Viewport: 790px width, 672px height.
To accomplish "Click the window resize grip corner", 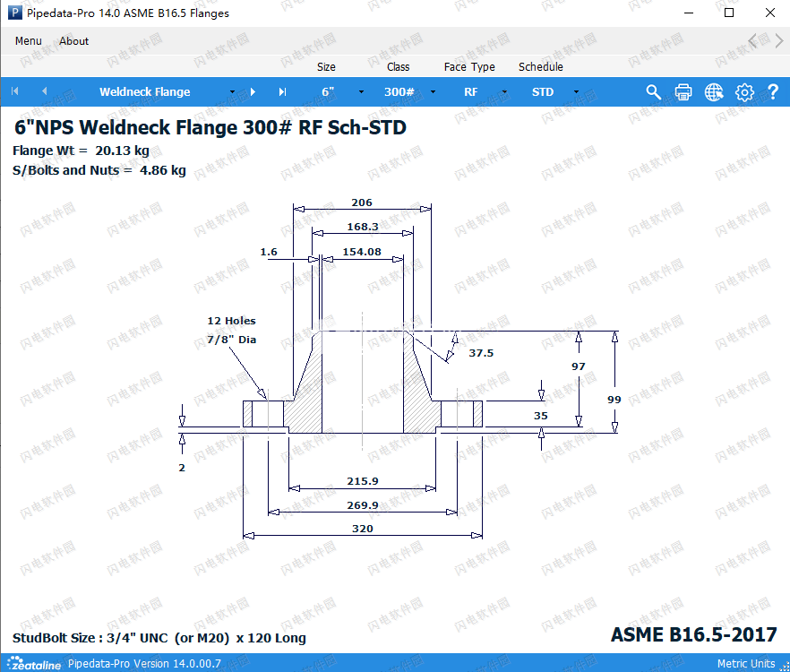I will [x=785, y=667].
